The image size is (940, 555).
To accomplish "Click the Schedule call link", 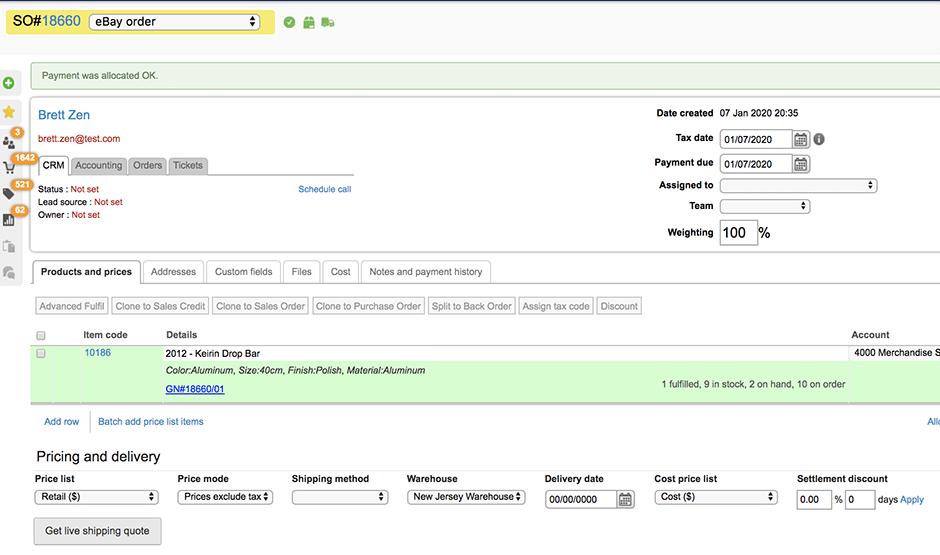I will click(x=324, y=189).
